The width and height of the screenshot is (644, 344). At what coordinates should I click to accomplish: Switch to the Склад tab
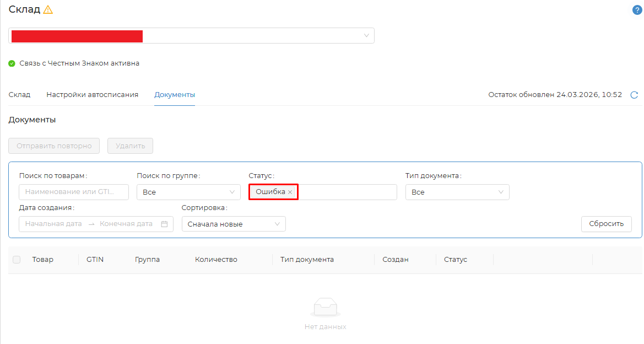pyautogui.click(x=19, y=95)
